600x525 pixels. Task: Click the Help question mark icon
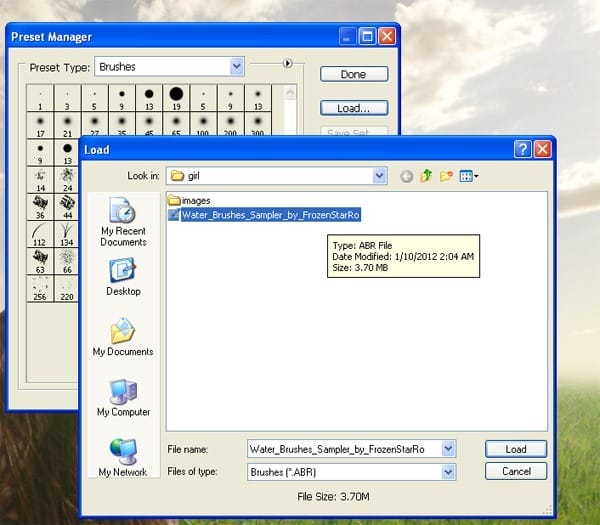tap(523, 149)
